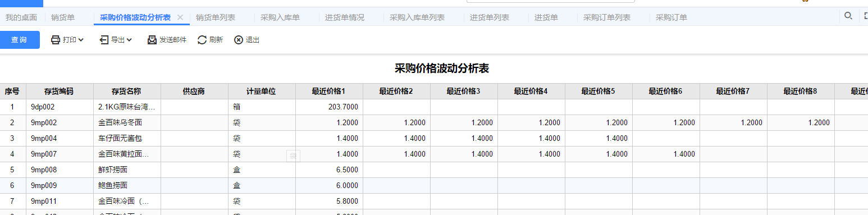Click the 计量单位 column header

262,91
